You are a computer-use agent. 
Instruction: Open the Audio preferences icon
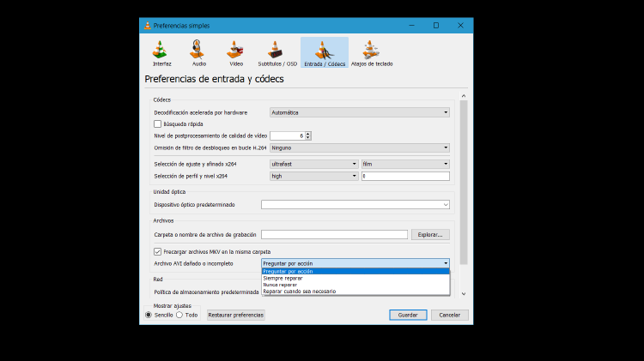199,52
